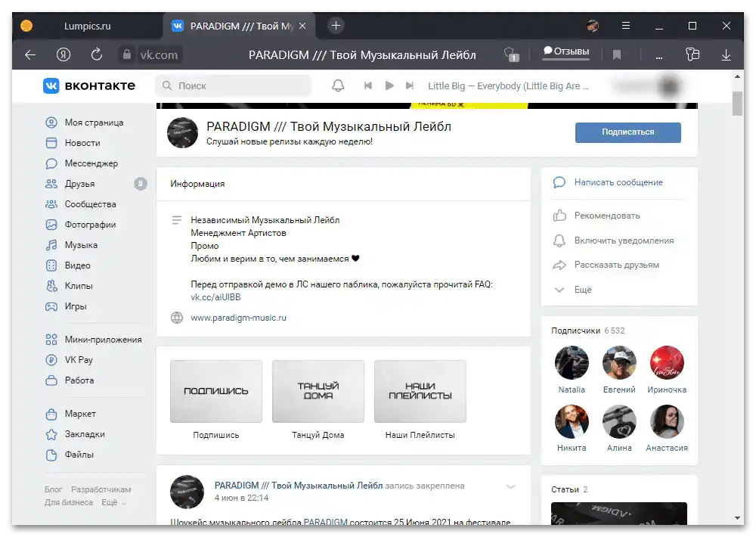Click the Видео sidebar icon
The width and height of the screenshot is (756, 537).
51,265
